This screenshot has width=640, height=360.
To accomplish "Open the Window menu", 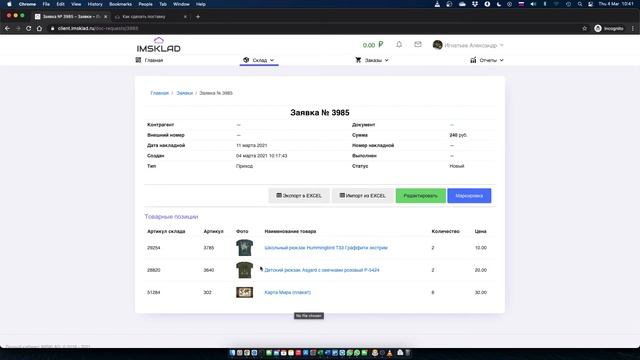I will coord(181,4).
